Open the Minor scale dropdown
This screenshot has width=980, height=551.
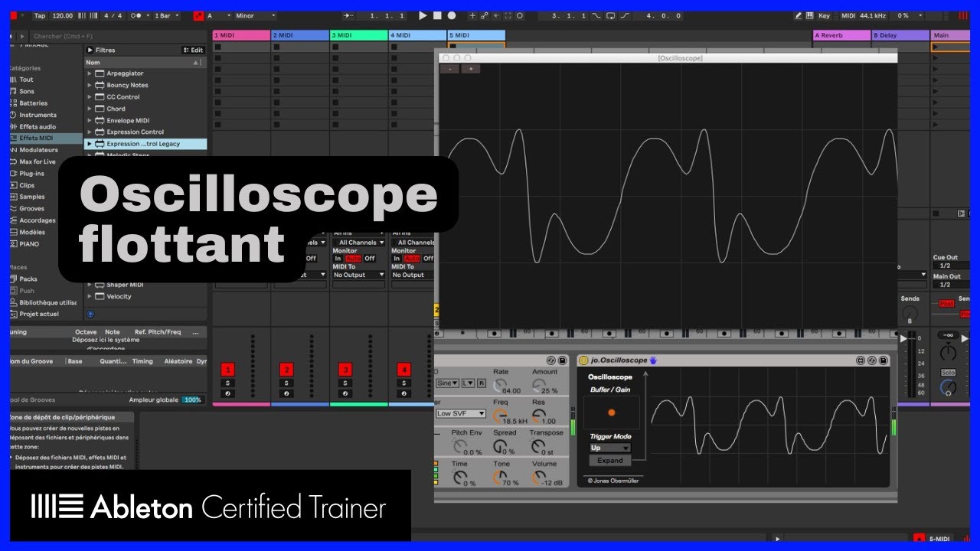point(254,15)
